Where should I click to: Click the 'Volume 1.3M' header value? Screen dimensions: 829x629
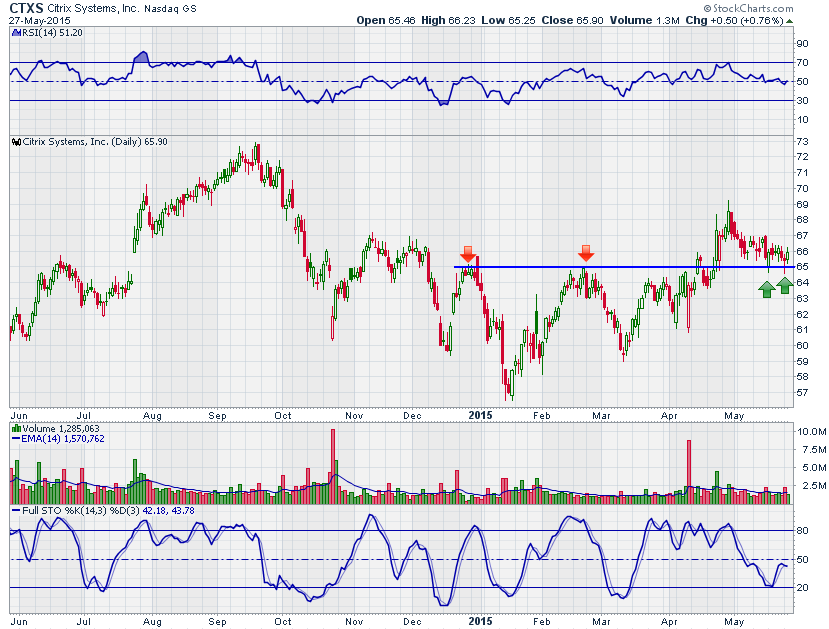(x=644, y=21)
